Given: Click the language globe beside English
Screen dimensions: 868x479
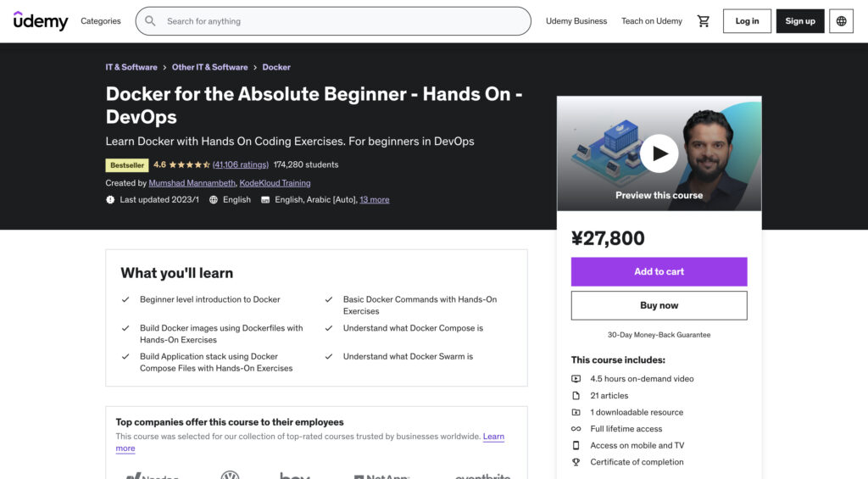Looking at the screenshot, I should pyautogui.click(x=213, y=200).
